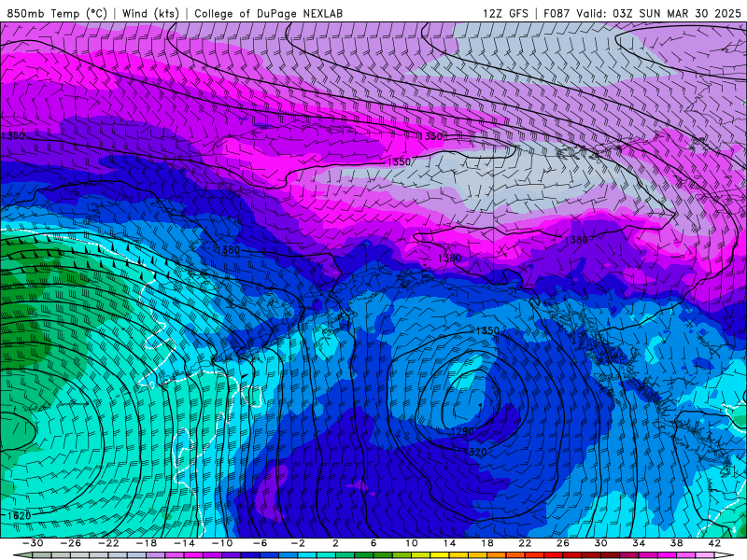Click the "F087" forecast hour text
This screenshot has height=560, width=747.
(x=557, y=13)
